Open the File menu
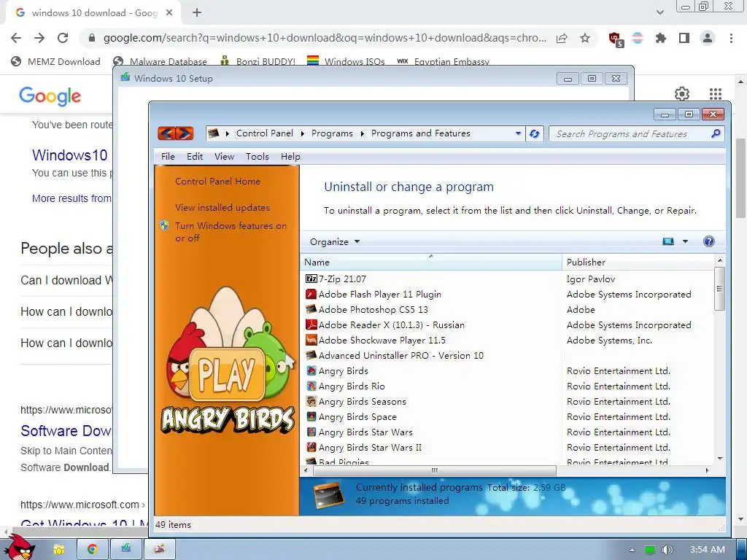The image size is (747, 560). [x=168, y=157]
